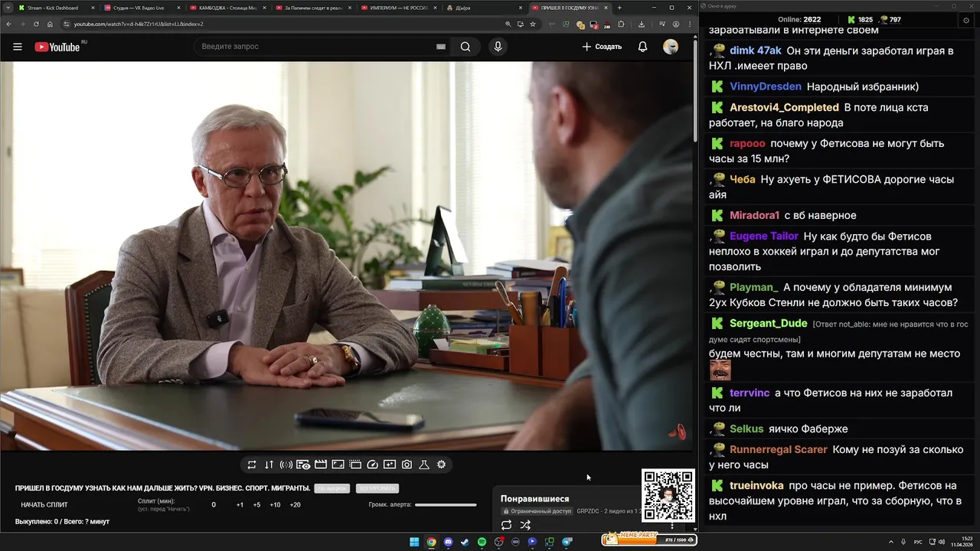Click the add-screen plus icon in the toolbar
This screenshot has width=980, height=551.
pyautogui.click(x=390, y=465)
